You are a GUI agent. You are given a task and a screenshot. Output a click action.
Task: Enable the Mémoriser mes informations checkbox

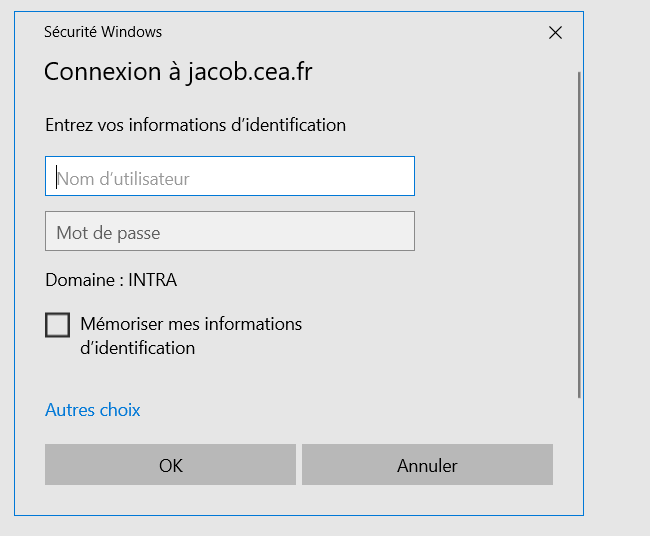(x=58, y=325)
